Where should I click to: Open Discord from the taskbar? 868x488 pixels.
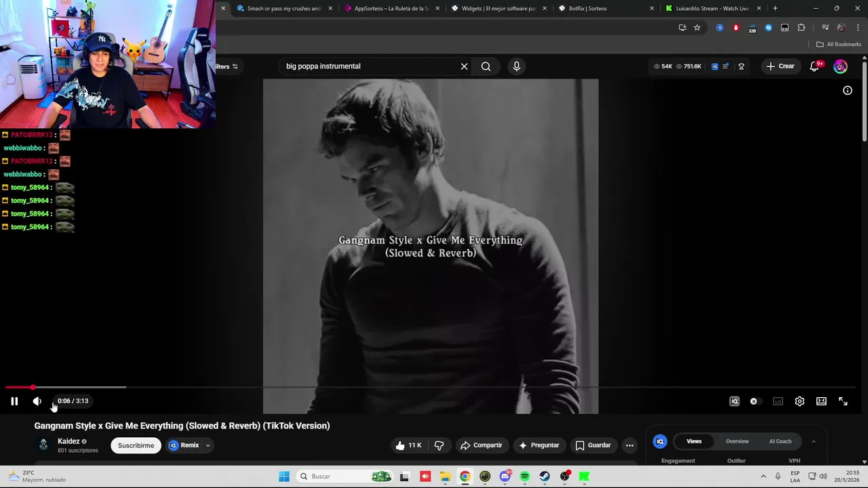pyautogui.click(x=505, y=476)
